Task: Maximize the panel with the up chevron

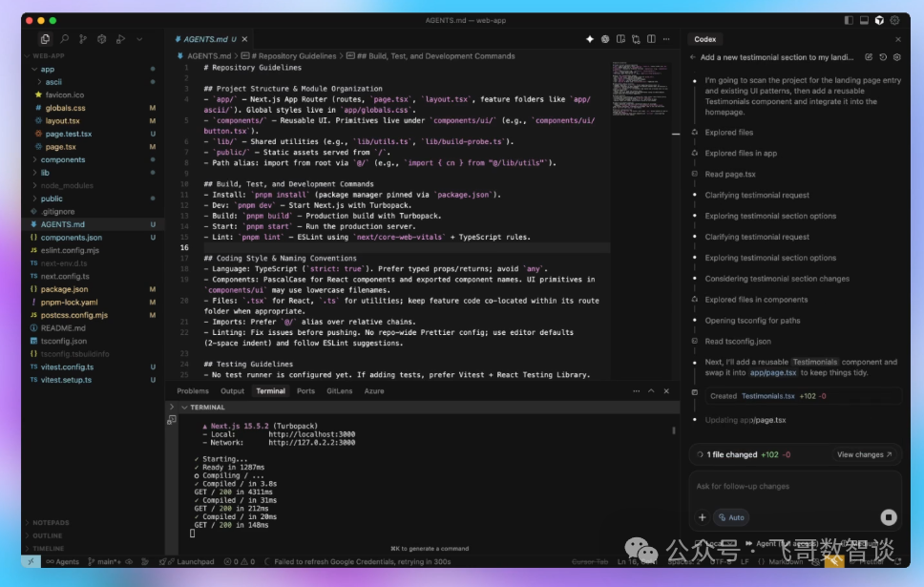Action: tap(651, 391)
